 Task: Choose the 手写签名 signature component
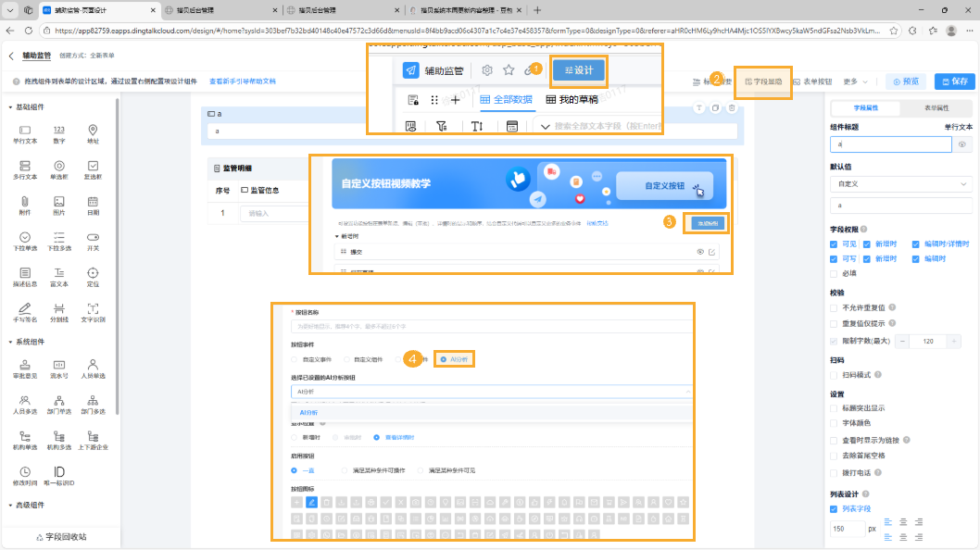(x=25, y=311)
